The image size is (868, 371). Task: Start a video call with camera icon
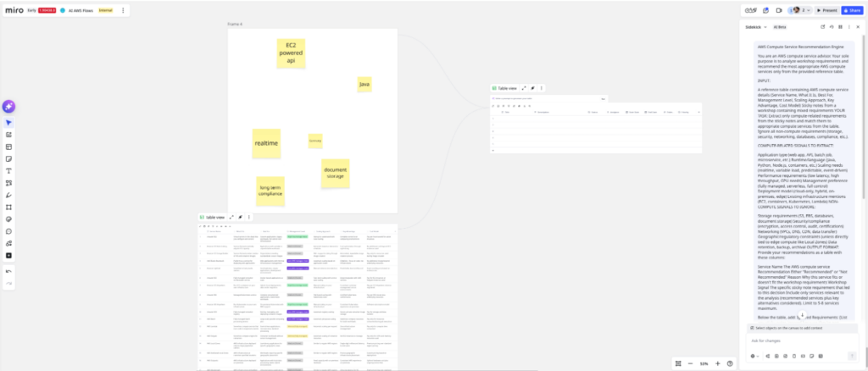coord(778,10)
